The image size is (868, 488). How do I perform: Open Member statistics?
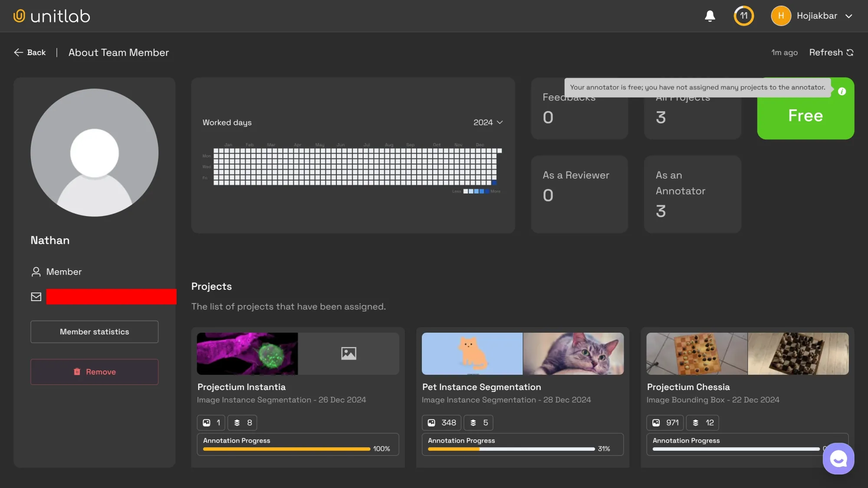click(94, 331)
